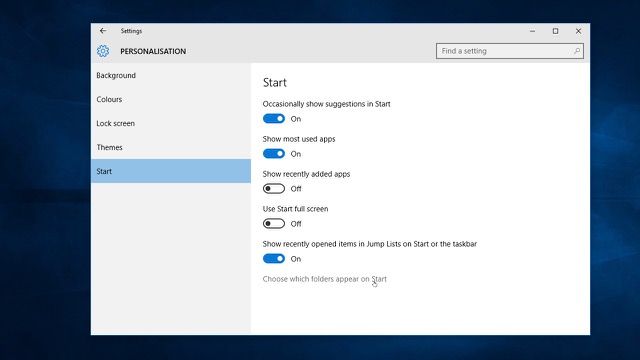This screenshot has width=640, height=360.
Task: Turn on Use Start full screen
Action: tap(274, 224)
